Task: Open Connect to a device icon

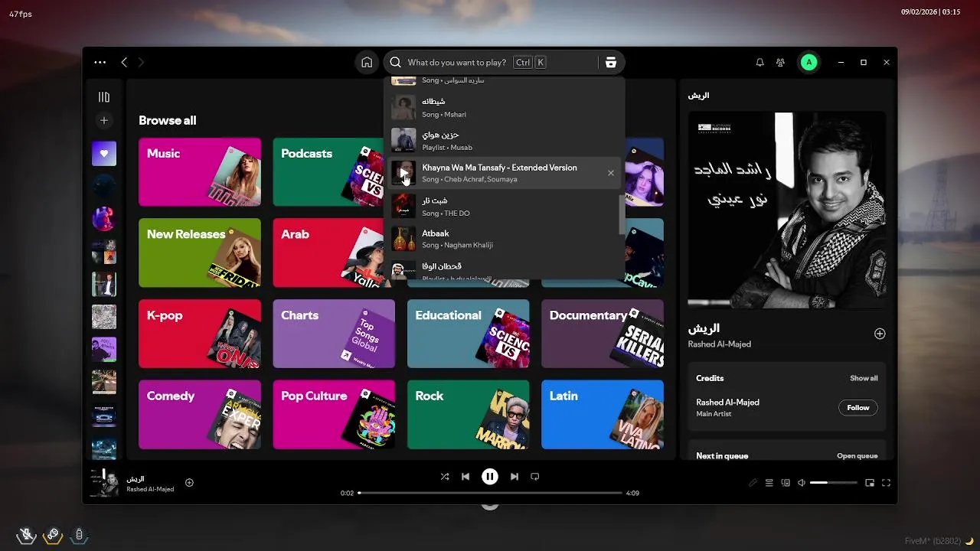Action: (x=786, y=483)
